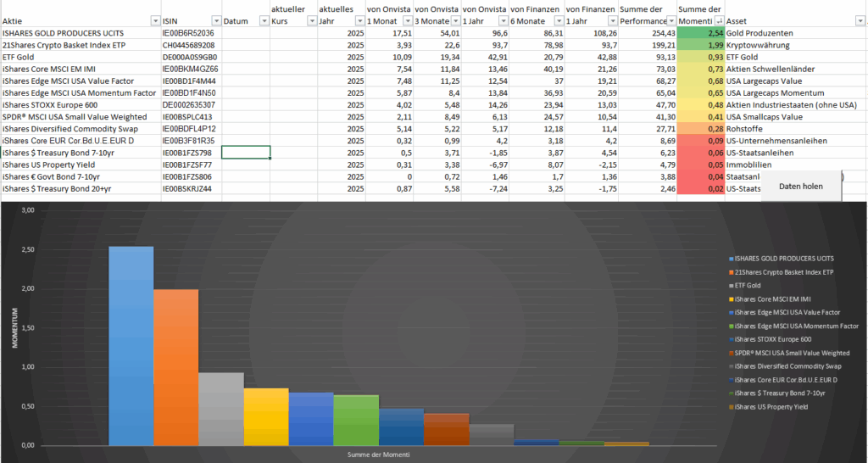Image resolution: width=868 pixels, height=463 pixels.
Task: Click the green iShares Edge MSCI USA Momentum Factor legend swatch
Action: tap(731, 326)
